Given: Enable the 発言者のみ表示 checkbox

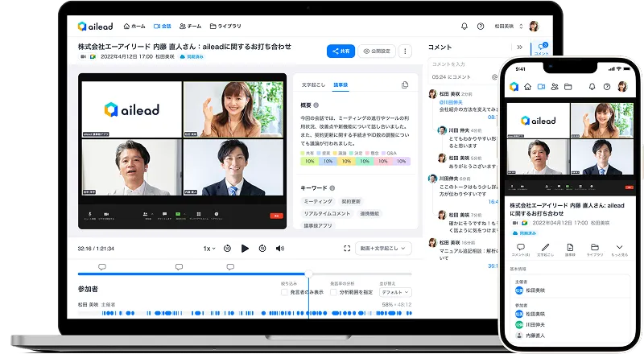Looking at the screenshot, I should point(284,292).
